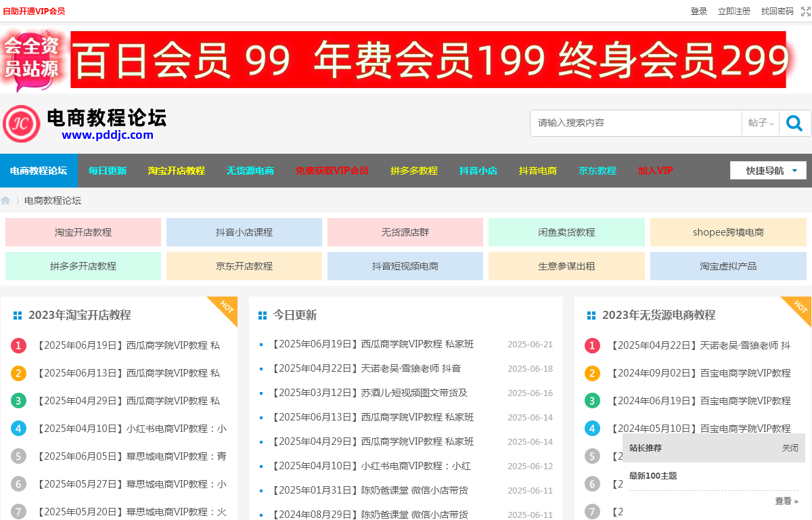This screenshot has width=812, height=520.
Task: Click the grid icon beside 今日更新 heading
Action: pos(263,316)
